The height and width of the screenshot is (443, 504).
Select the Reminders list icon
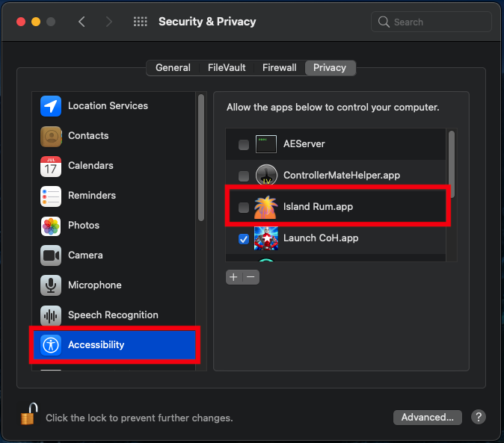(x=51, y=196)
